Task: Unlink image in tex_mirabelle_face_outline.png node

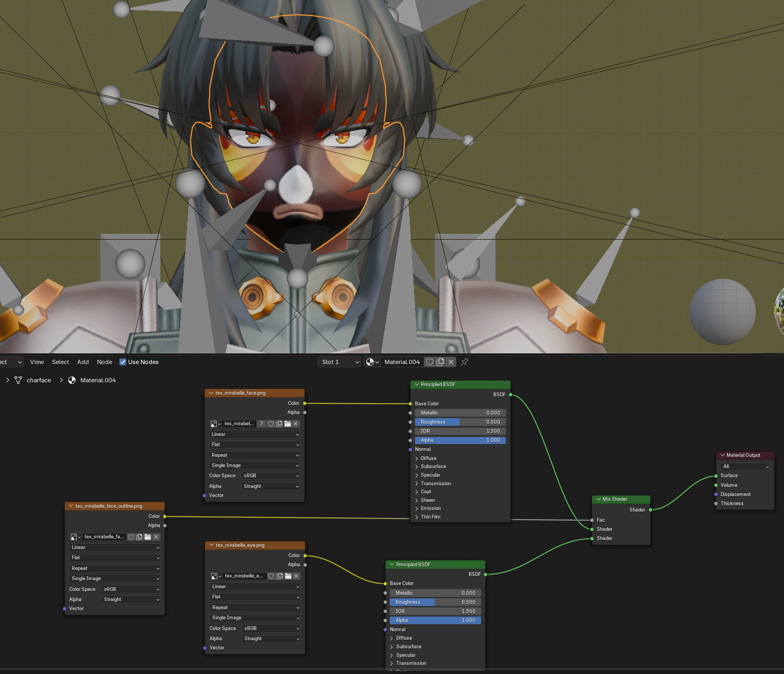Action: pyautogui.click(x=156, y=537)
